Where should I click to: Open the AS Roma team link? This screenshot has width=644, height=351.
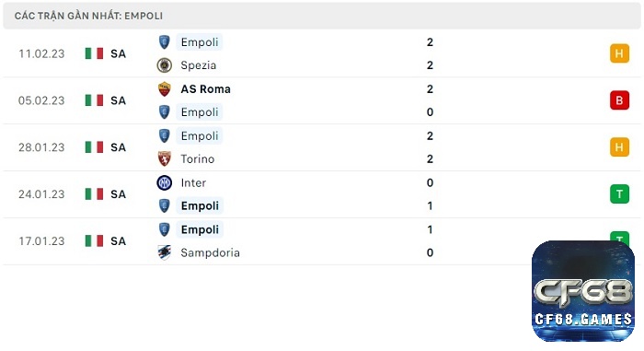coord(206,88)
